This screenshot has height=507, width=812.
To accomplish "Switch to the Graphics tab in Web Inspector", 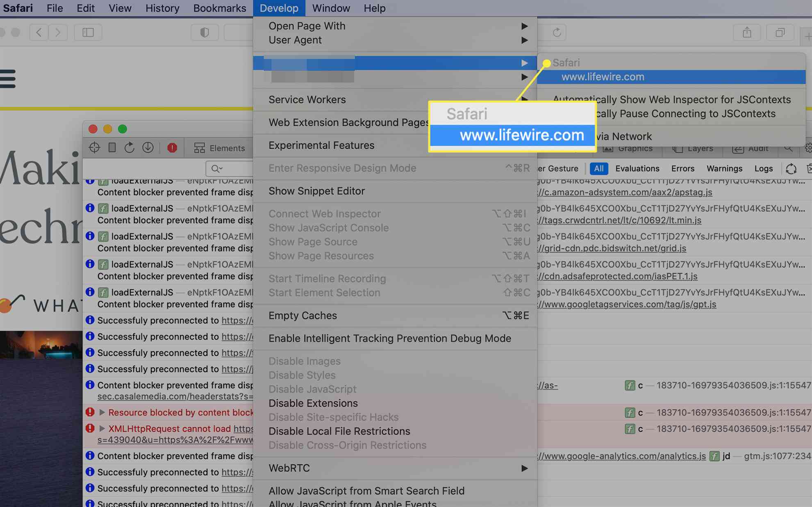I will pyautogui.click(x=628, y=148).
